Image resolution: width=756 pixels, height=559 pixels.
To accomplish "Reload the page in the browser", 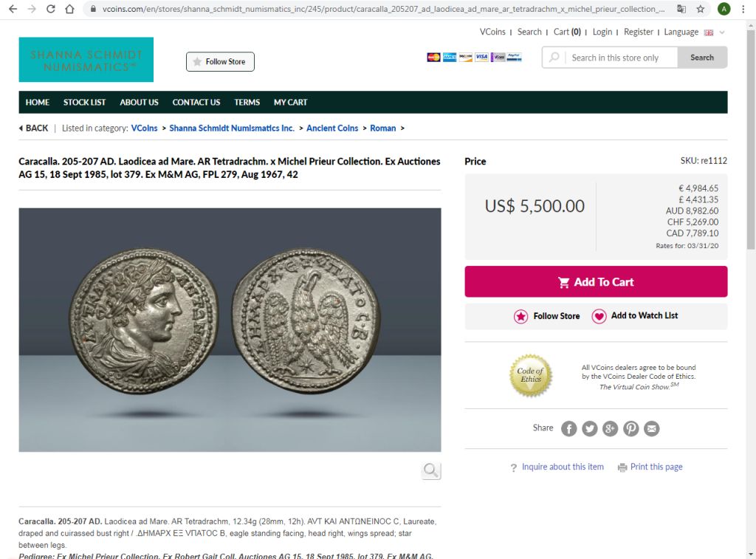I will 51,9.
